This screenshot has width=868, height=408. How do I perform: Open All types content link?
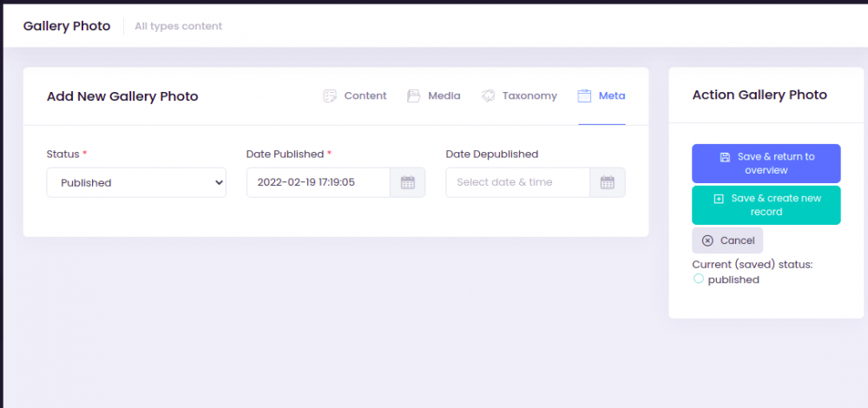(178, 26)
